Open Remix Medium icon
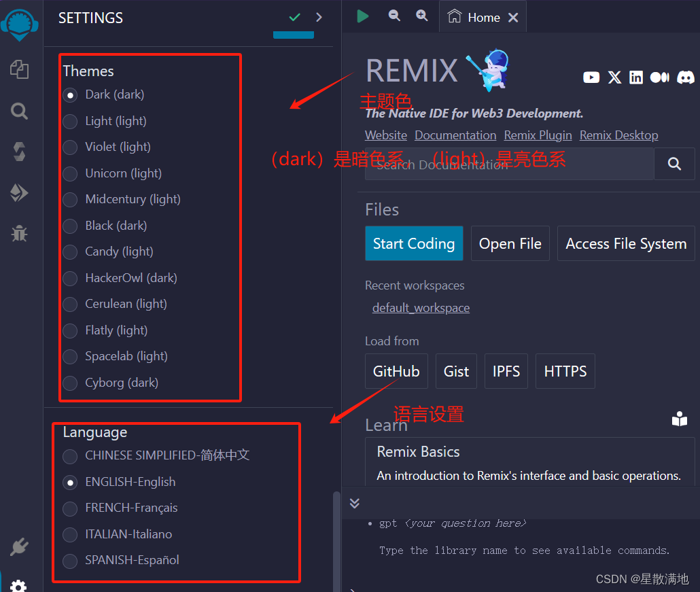 [659, 77]
